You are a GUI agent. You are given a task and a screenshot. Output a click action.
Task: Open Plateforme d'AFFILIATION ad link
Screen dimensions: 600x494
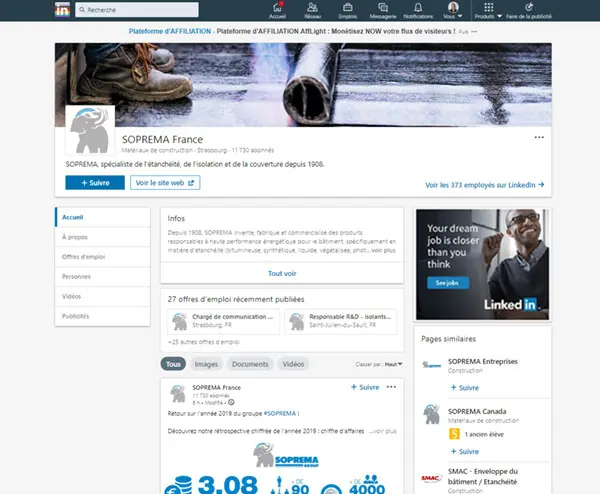170,31
